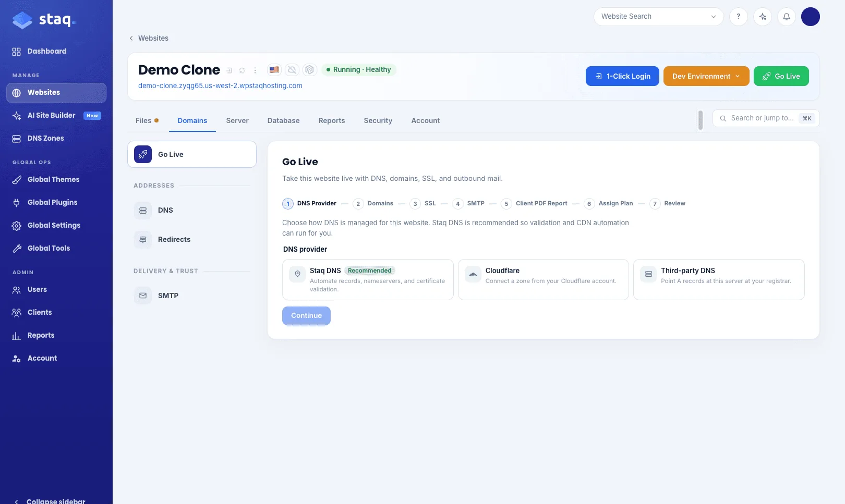
Task: Select the Staq DNS provider option
Action: click(368, 279)
